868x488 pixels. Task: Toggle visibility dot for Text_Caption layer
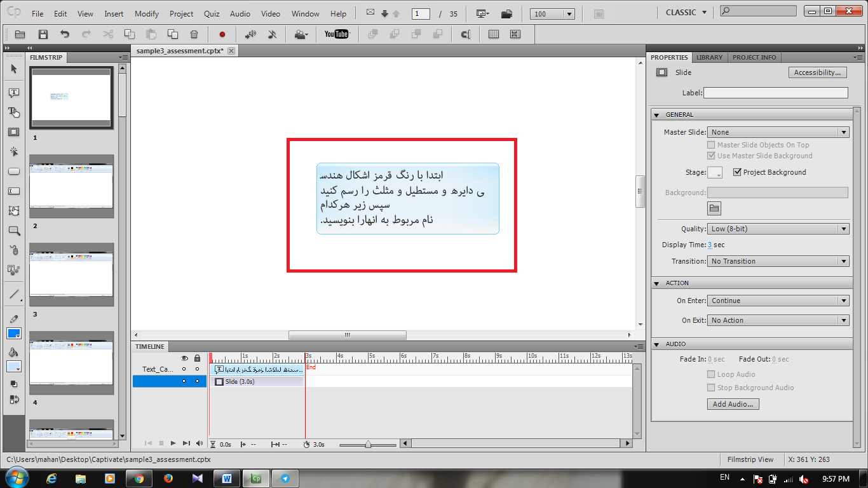tap(184, 369)
